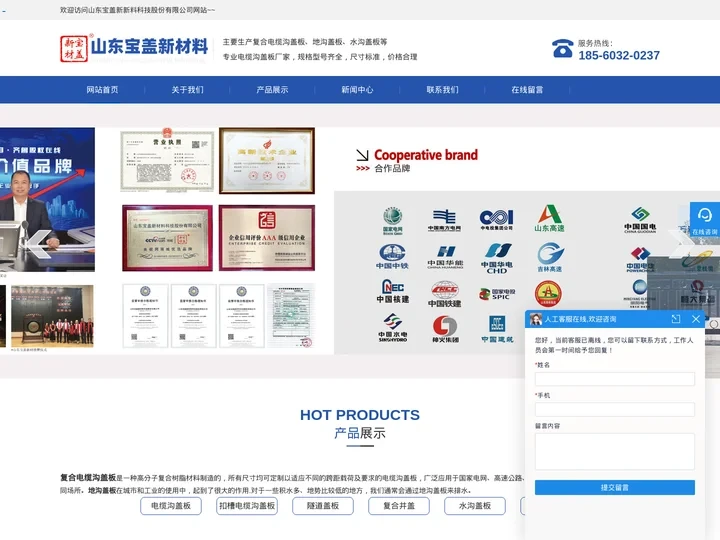Click the 中国电建 brand logo

coord(640,259)
